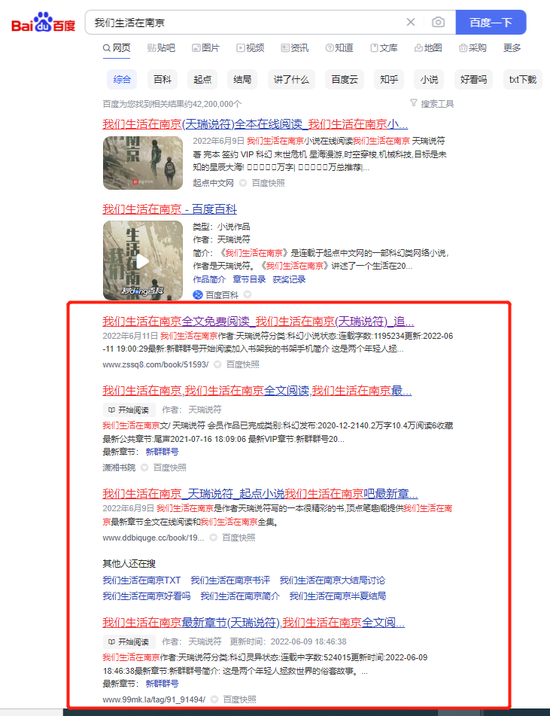Click the 百度一下 search button
The height and width of the screenshot is (716, 550).
pyautogui.click(x=491, y=22)
